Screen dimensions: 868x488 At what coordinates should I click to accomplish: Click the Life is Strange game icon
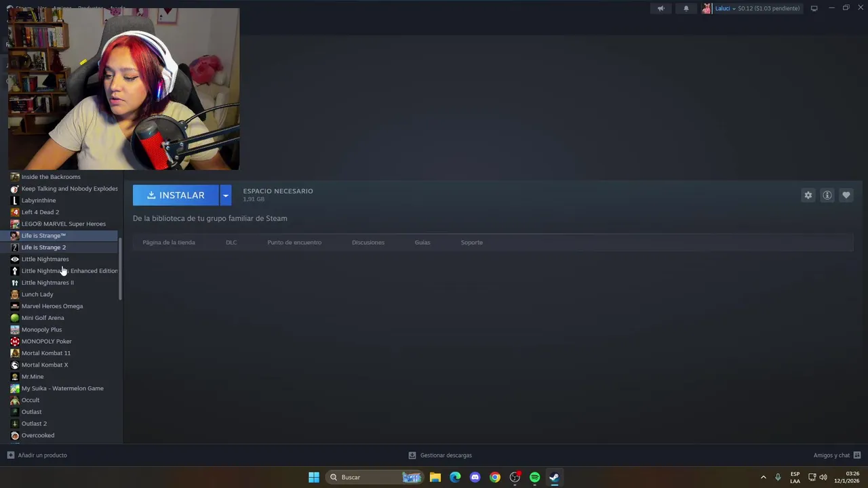[15, 236]
